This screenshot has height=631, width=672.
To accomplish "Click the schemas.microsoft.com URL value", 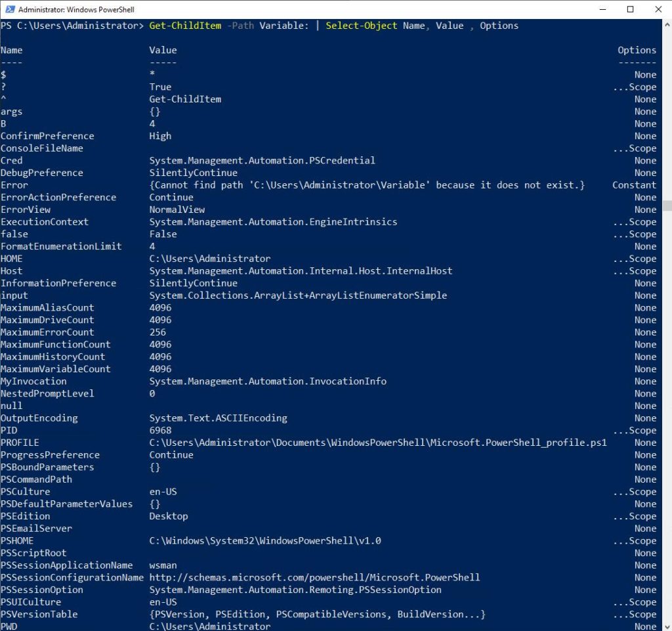I will [314, 578].
